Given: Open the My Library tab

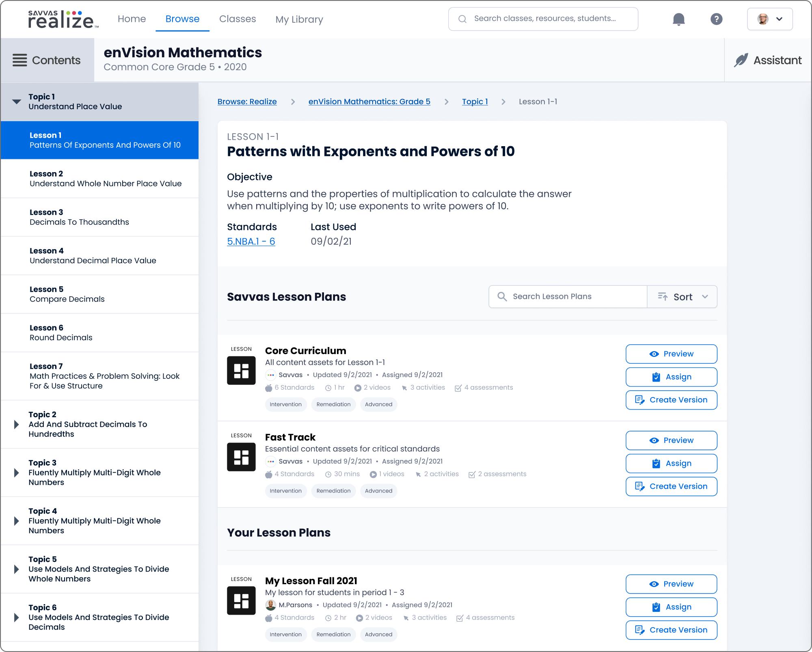Looking at the screenshot, I should [299, 19].
